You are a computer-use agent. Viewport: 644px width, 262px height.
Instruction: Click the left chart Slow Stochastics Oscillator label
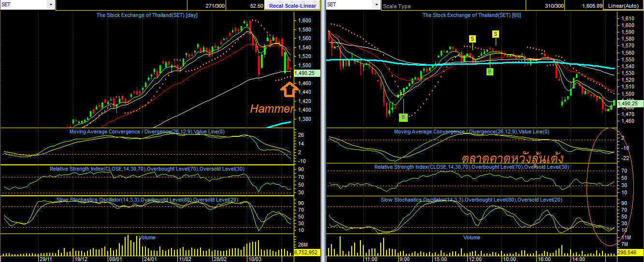[x=147, y=200]
